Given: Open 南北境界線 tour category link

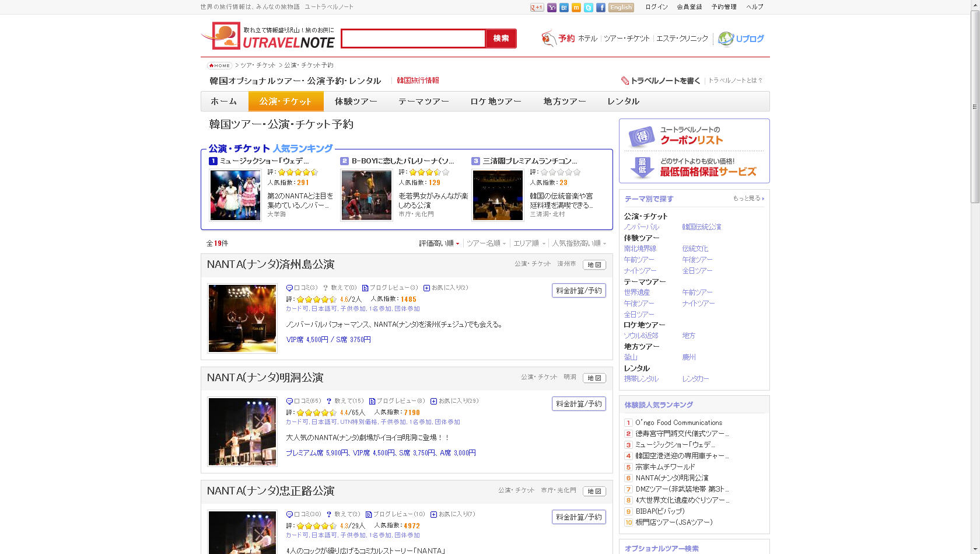Looking at the screenshot, I should pos(640,249).
